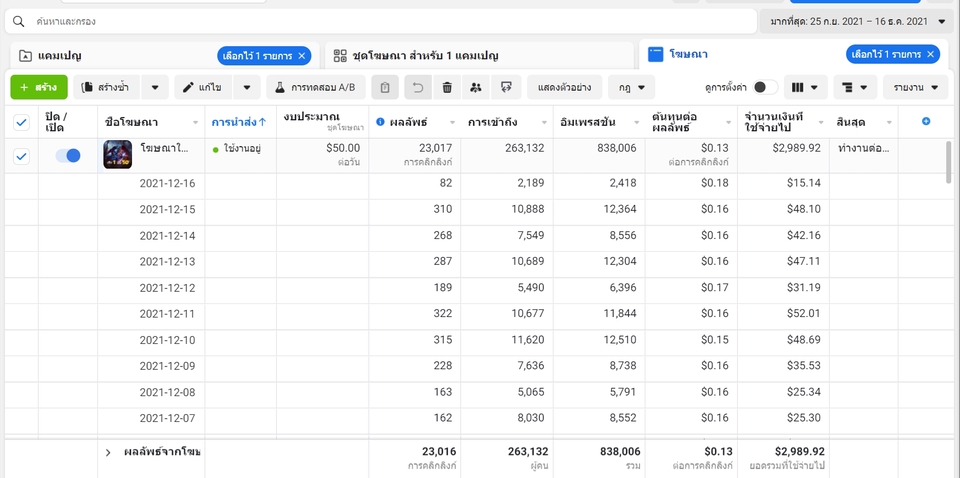
Task: Toggle the ad on/off switch in first row
Action: coord(68,155)
